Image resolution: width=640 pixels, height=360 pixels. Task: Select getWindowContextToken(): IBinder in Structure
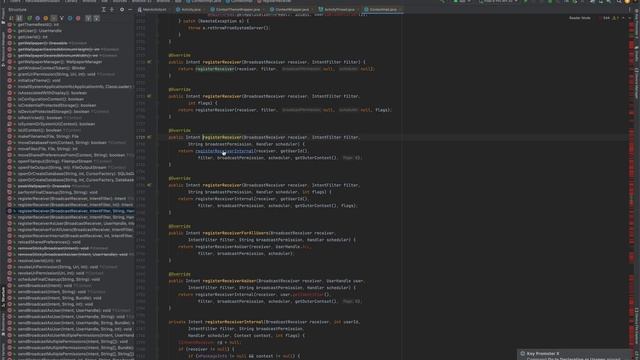(x=51, y=68)
